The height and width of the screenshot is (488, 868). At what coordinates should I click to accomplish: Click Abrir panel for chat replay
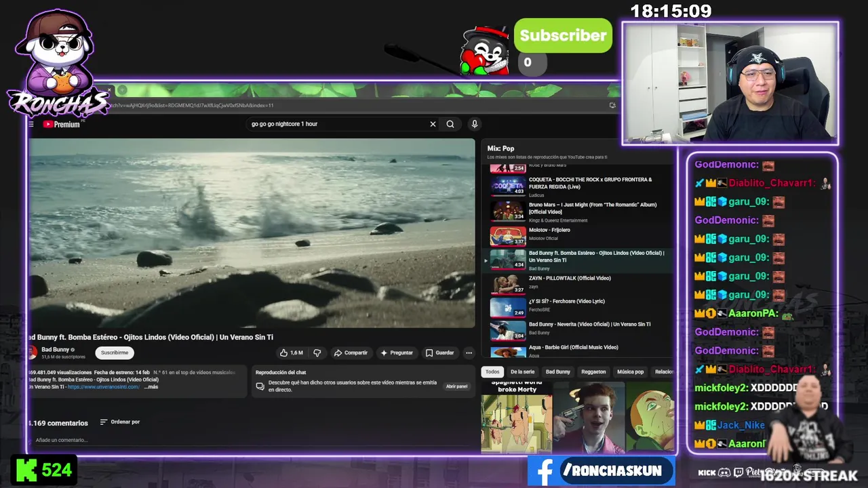click(456, 386)
